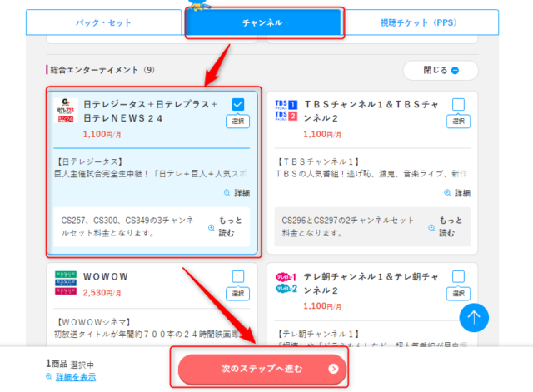Viewport: 533px width, 392px height.
Task: Click 選択 label under テレ朝チャンネル checkbox
Action: [458, 294]
